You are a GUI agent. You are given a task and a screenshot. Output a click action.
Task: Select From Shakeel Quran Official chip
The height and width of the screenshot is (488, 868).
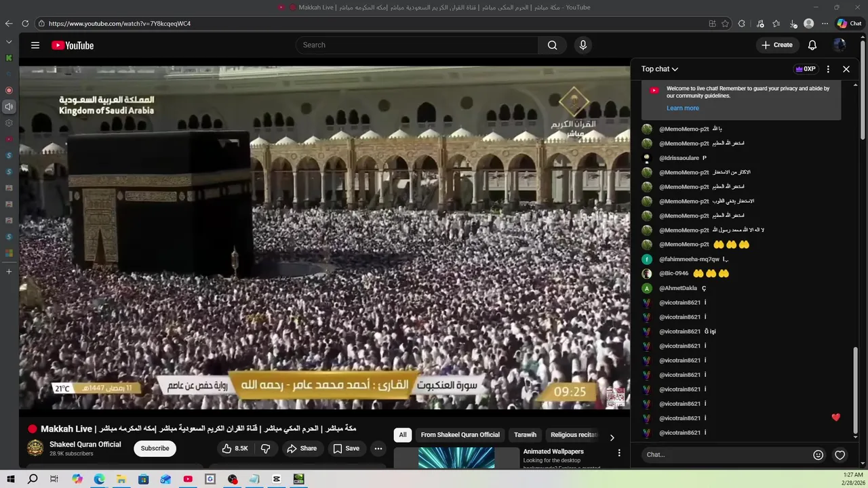(x=460, y=435)
